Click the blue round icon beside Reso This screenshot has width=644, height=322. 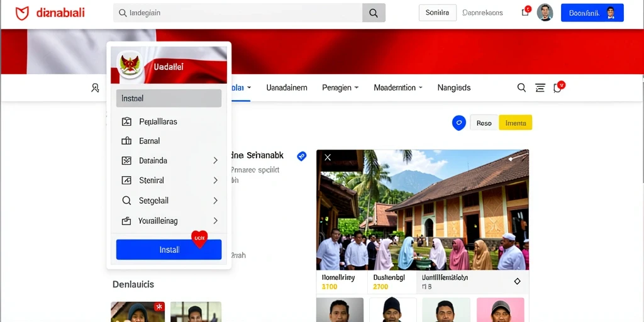[x=458, y=123]
